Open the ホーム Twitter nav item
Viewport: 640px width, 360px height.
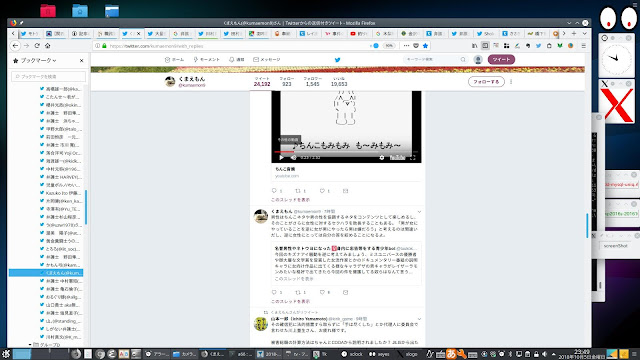pyautogui.click(x=174, y=60)
